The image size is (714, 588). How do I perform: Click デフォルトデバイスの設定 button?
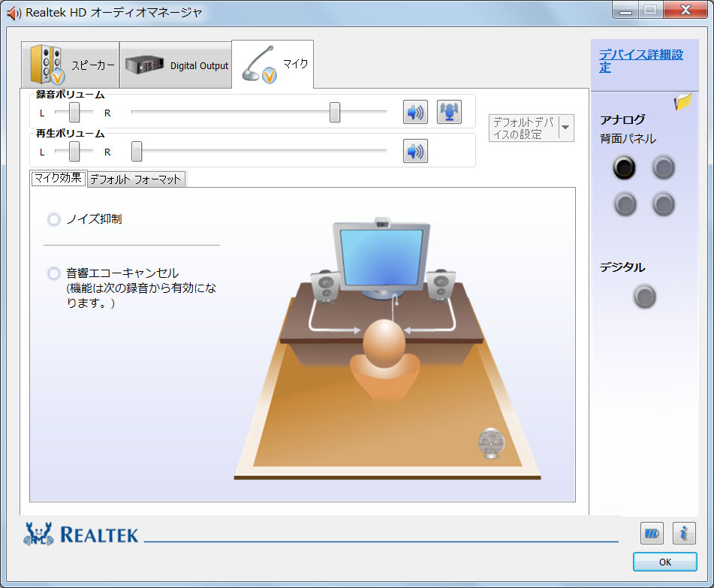[523, 128]
